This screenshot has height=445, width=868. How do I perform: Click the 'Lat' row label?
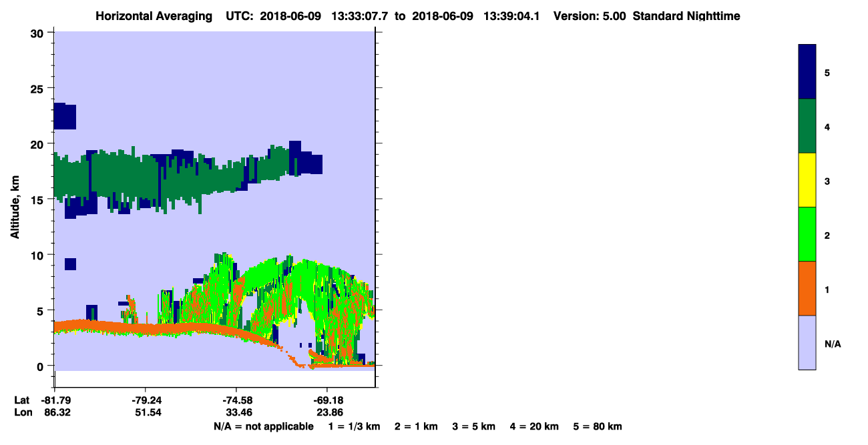tap(21, 400)
